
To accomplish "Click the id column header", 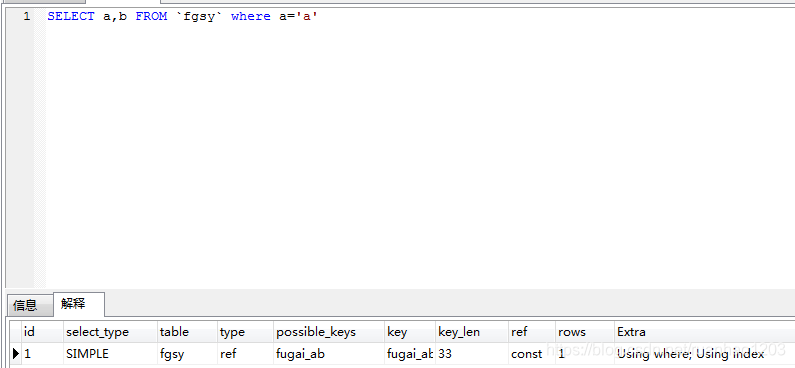I will click(43, 332).
